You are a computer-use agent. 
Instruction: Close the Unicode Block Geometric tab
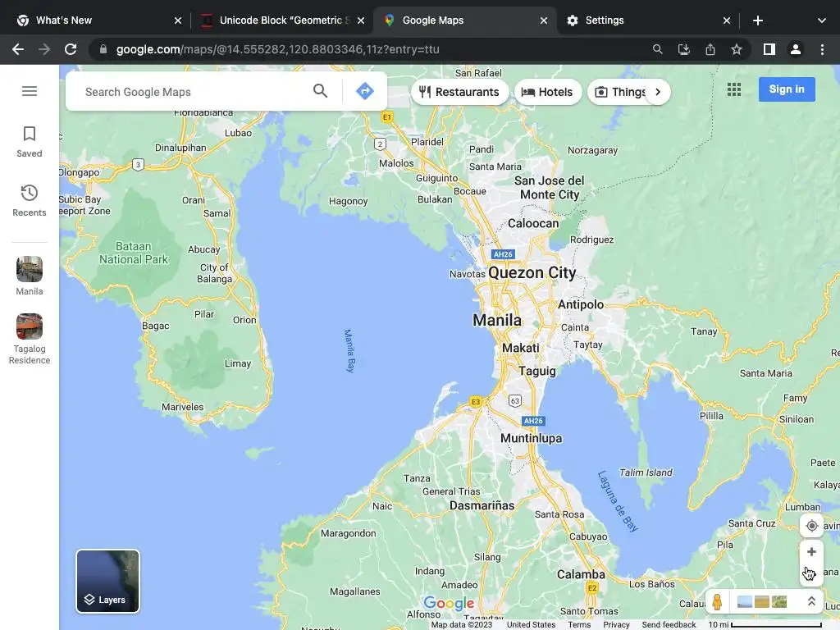[x=361, y=21]
